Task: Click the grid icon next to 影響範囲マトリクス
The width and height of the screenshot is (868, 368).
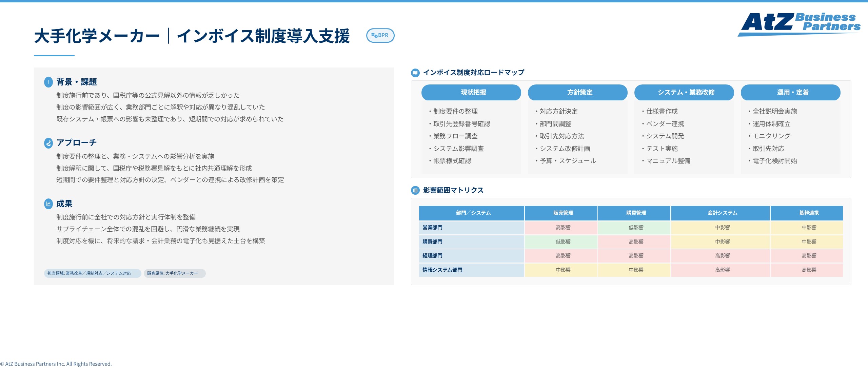Action: (415, 190)
